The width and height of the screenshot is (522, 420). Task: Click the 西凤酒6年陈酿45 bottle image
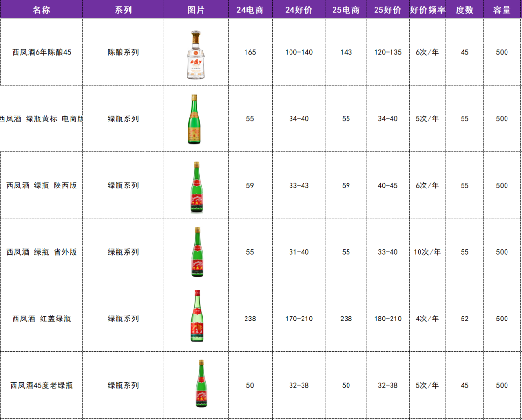click(196, 55)
